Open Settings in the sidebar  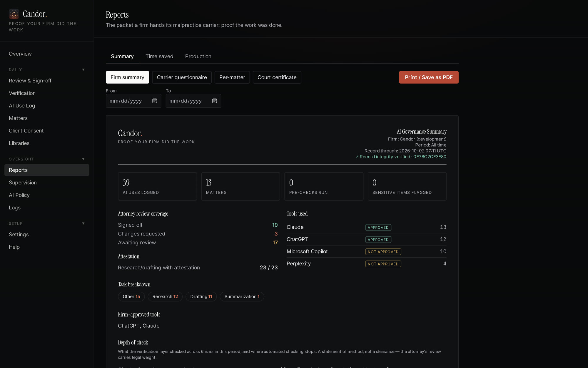coord(47,235)
